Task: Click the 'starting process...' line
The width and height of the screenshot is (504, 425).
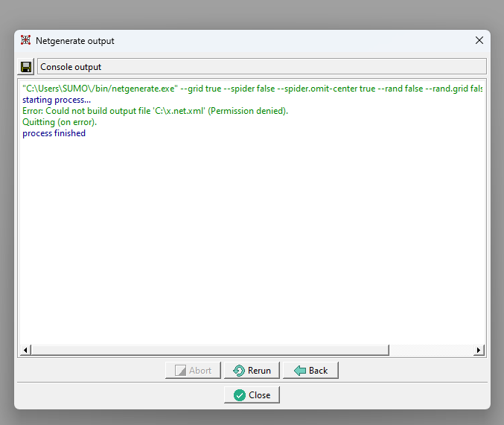Action: 57,100
